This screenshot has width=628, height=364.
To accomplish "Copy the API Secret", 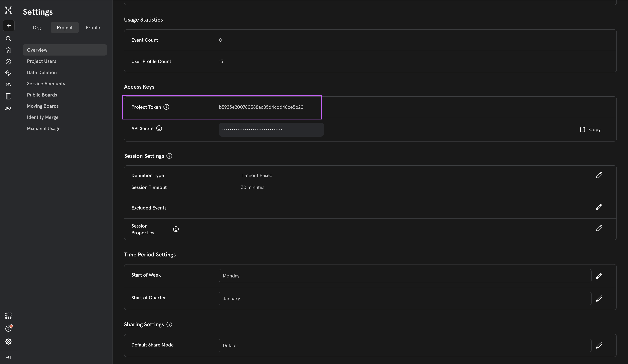I will click(590, 130).
